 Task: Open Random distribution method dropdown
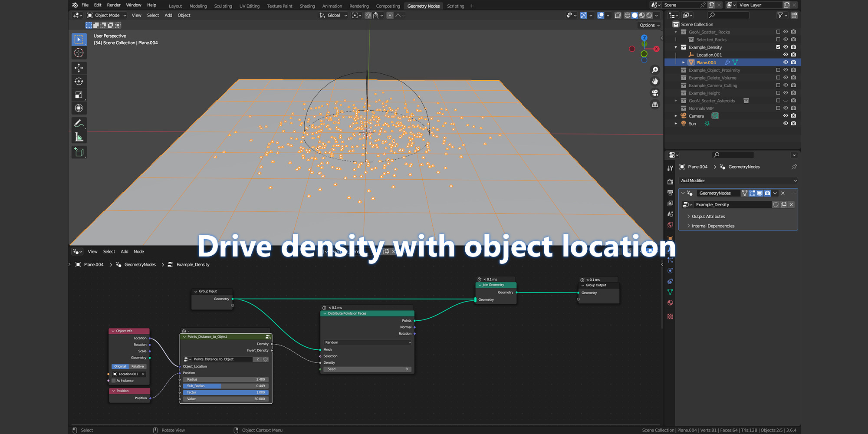coord(367,342)
